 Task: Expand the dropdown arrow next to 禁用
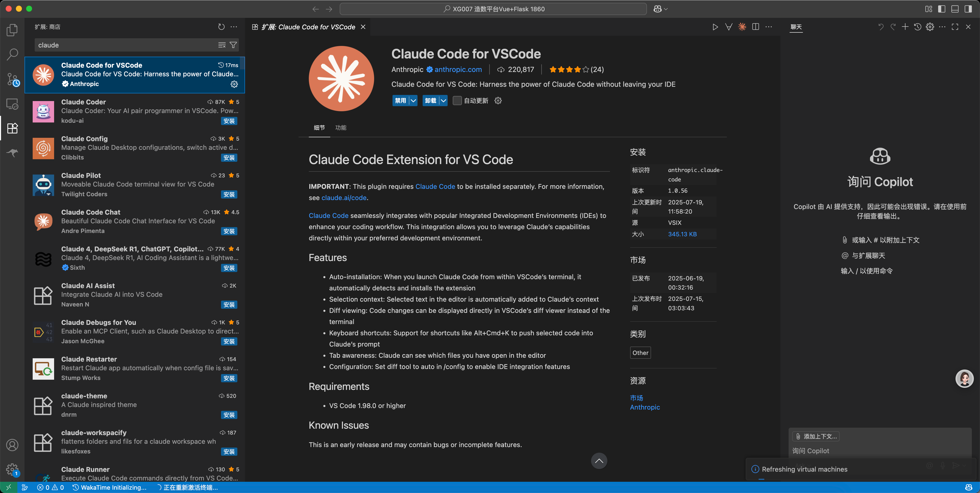click(413, 101)
